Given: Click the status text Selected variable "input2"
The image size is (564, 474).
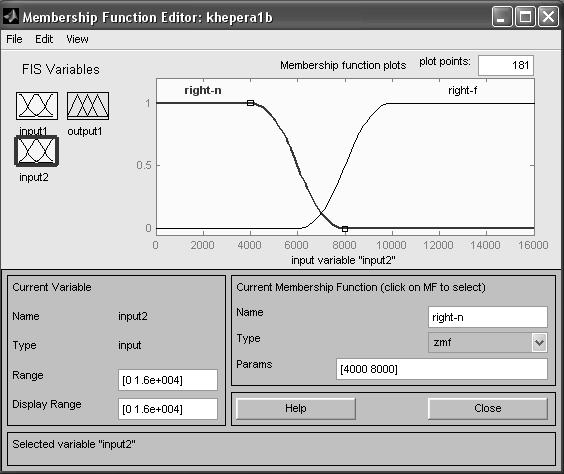Looking at the screenshot, I should (x=74, y=444).
